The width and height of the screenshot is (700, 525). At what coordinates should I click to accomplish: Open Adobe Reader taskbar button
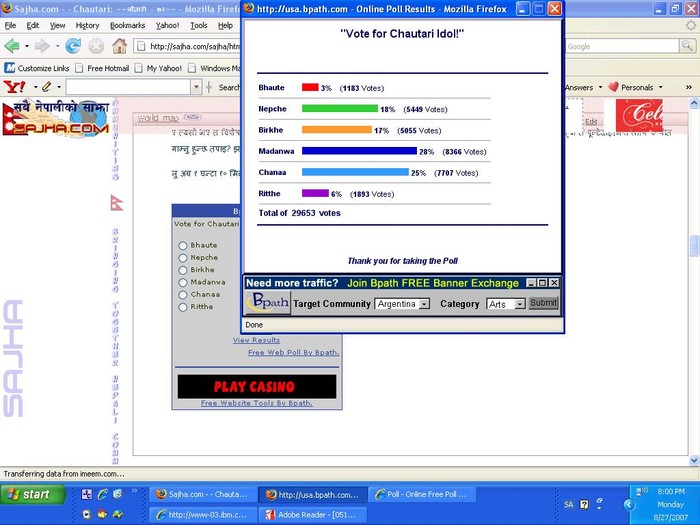click(x=313, y=515)
